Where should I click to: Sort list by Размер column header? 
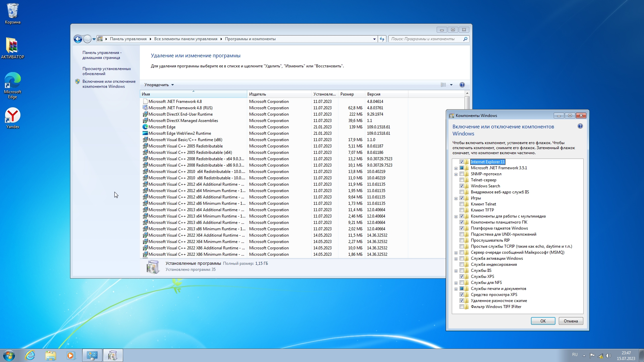(x=347, y=94)
